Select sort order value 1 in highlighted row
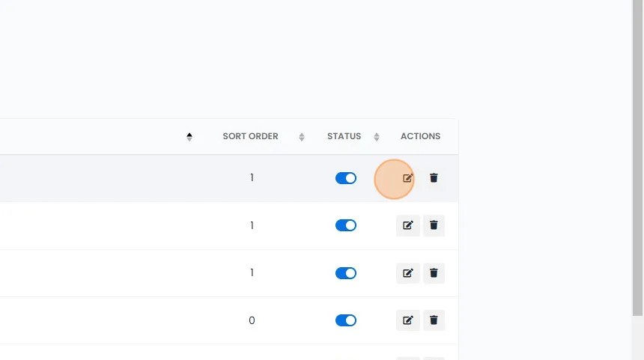Viewport: 644px width, 360px height. point(252,177)
